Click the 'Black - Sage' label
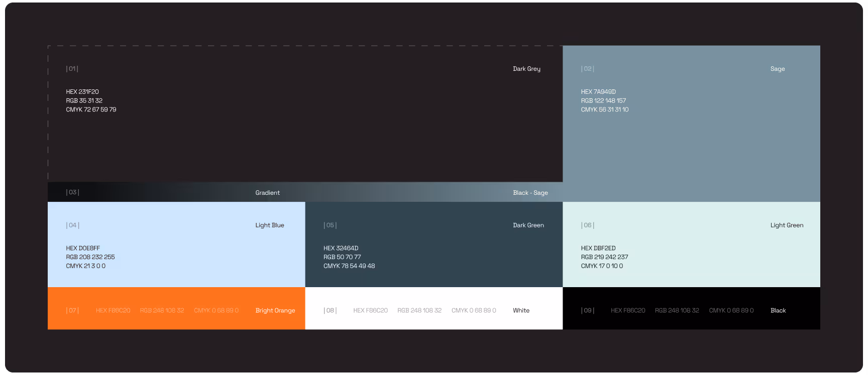 [x=530, y=193]
